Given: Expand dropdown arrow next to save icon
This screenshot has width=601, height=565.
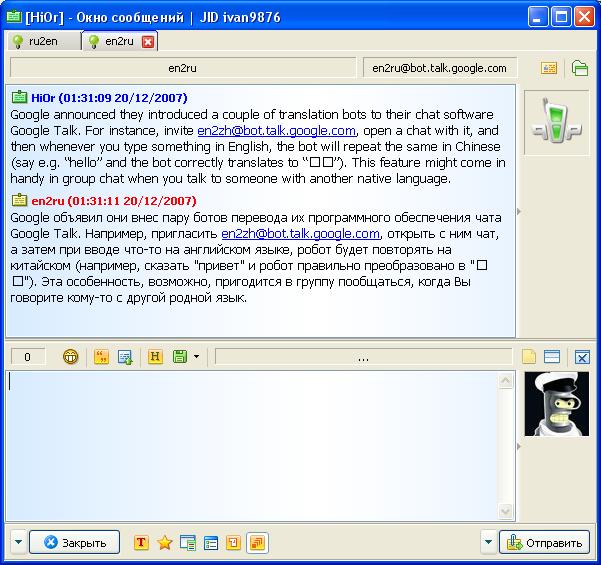Looking at the screenshot, I should coord(197,356).
